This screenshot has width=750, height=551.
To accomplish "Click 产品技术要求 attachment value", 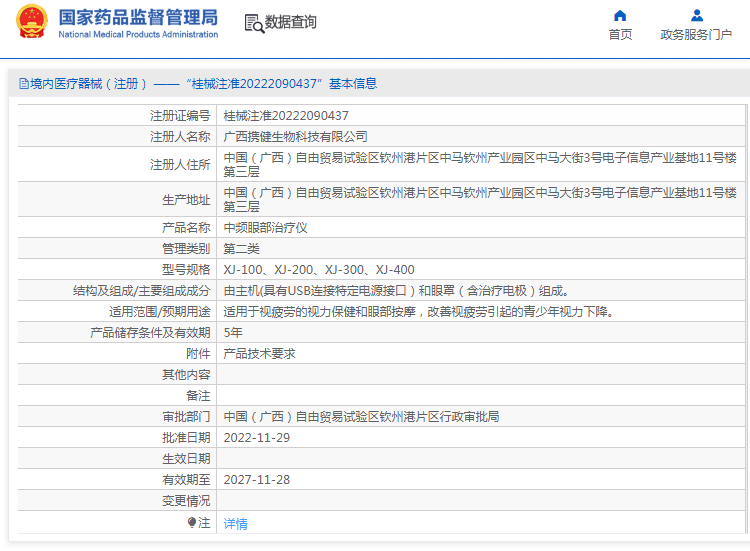I will pyautogui.click(x=259, y=354).
